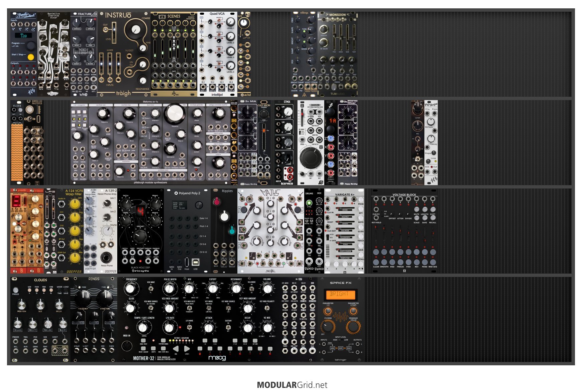Click Mother-32's right-arrow Step button
Image resolution: width=585 pixels, height=392 pixels.
(187, 349)
